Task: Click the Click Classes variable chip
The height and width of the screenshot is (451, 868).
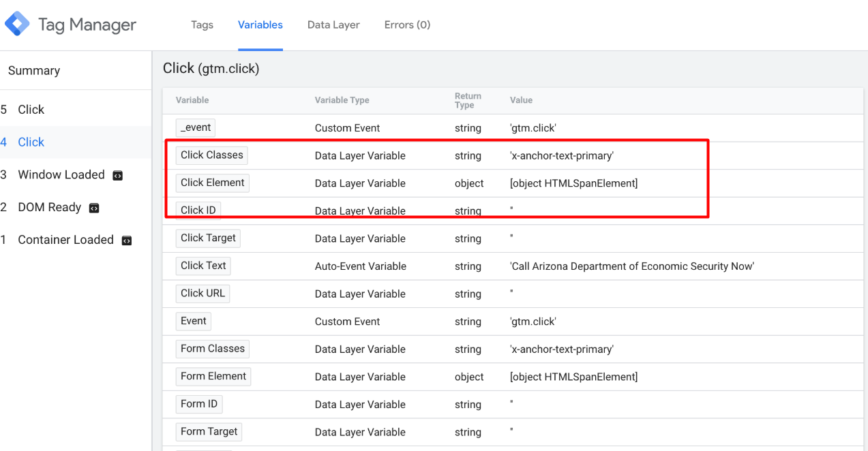Action: pyautogui.click(x=211, y=155)
